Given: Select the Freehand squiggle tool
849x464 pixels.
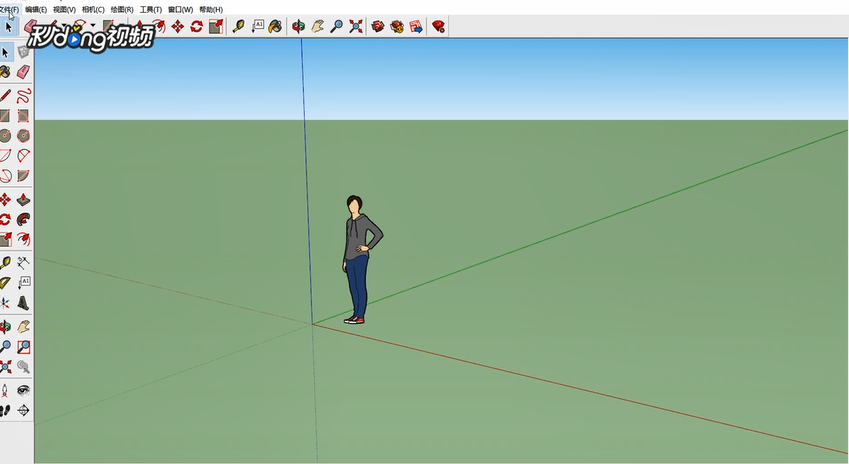Looking at the screenshot, I should [x=23, y=96].
